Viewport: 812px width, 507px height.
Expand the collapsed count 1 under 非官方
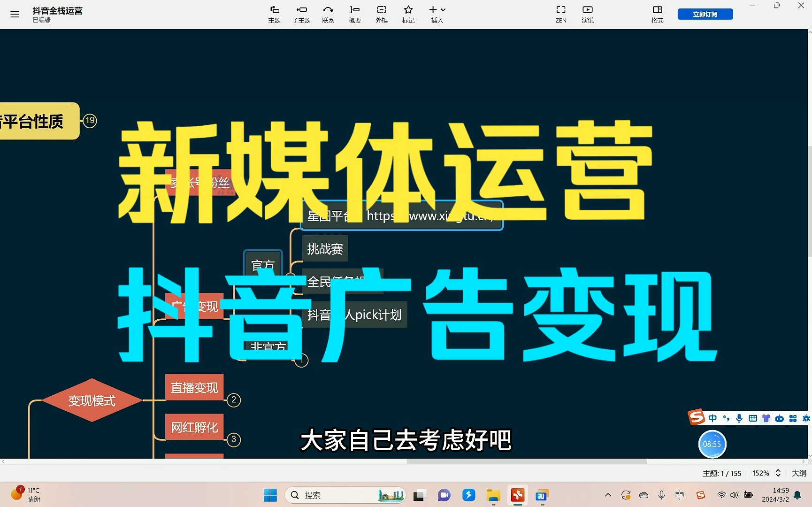tap(302, 361)
